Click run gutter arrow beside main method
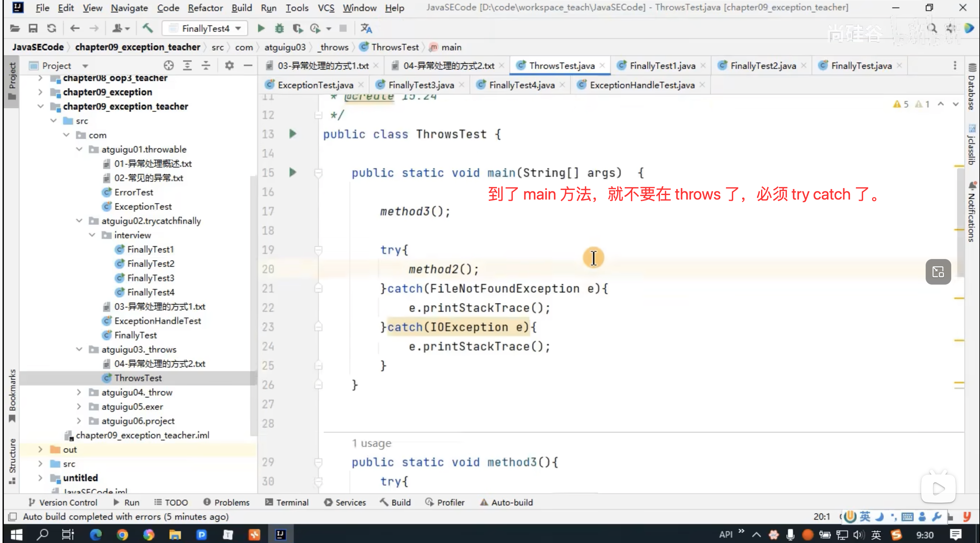 (x=292, y=172)
